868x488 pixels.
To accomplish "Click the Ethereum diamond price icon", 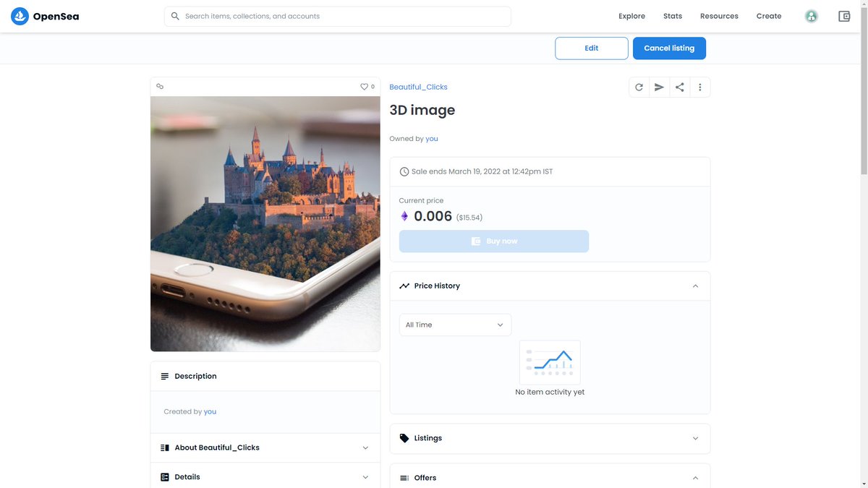I will (404, 216).
